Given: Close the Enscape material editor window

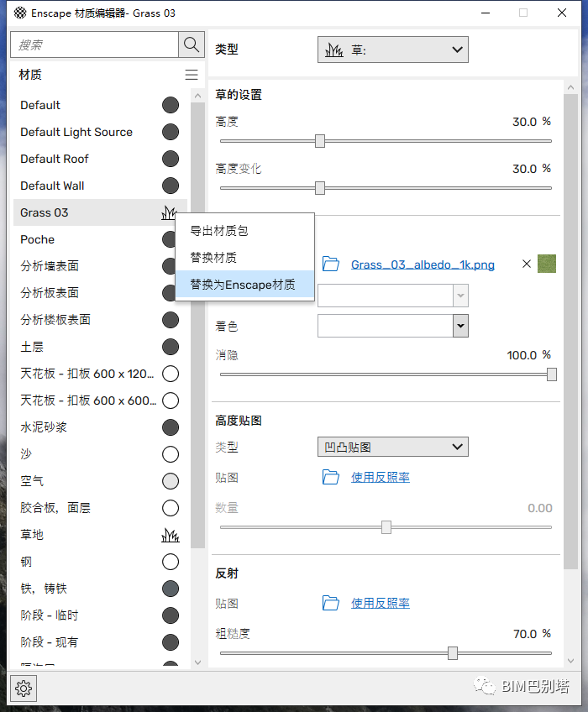Looking at the screenshot, I should (x=562, y=13).
